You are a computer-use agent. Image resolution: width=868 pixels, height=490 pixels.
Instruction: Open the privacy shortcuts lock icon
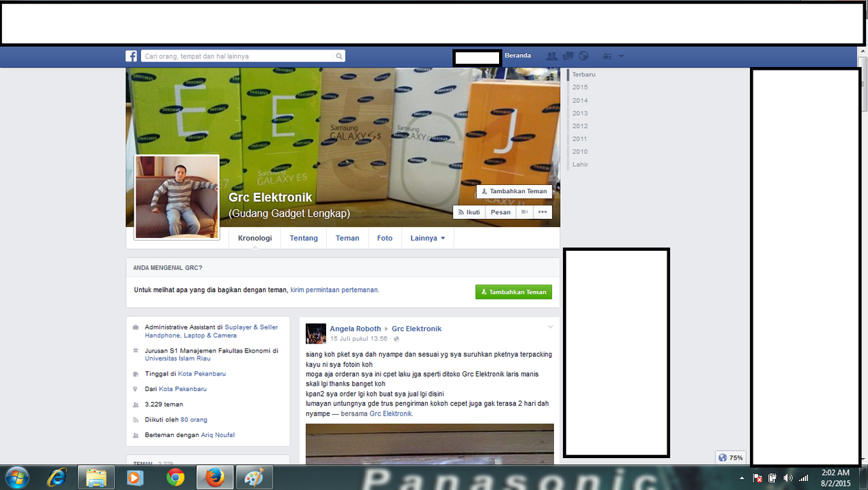point(607,56)
